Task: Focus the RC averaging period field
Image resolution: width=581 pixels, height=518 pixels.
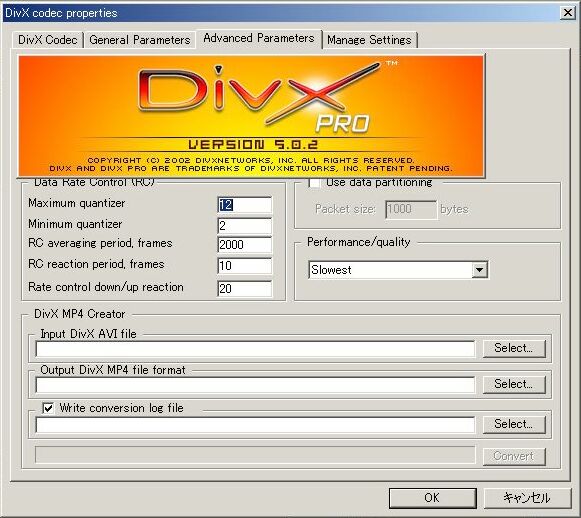Action: (x=245, y=245)
